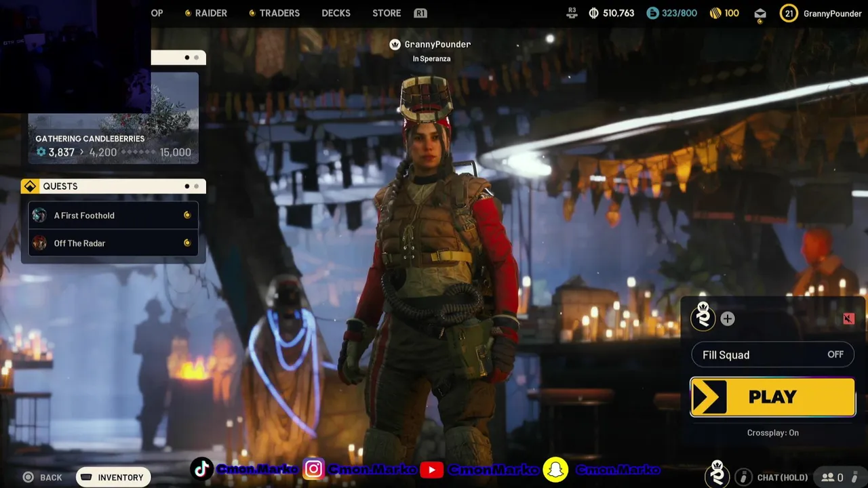
Task: Open the GrannyPounder profile name at top right
Action: coord(832,13)
